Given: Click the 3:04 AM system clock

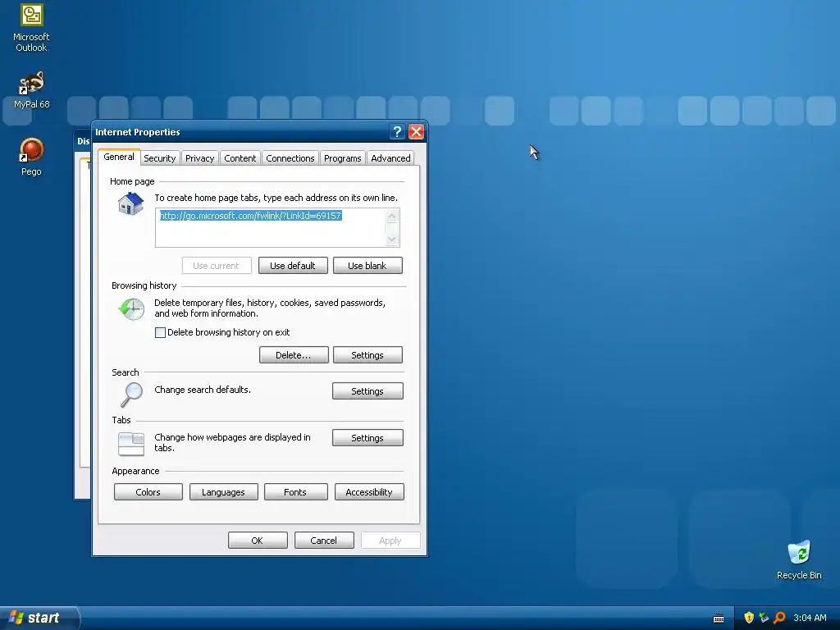Looking at the screenshot, I should 810,618.
